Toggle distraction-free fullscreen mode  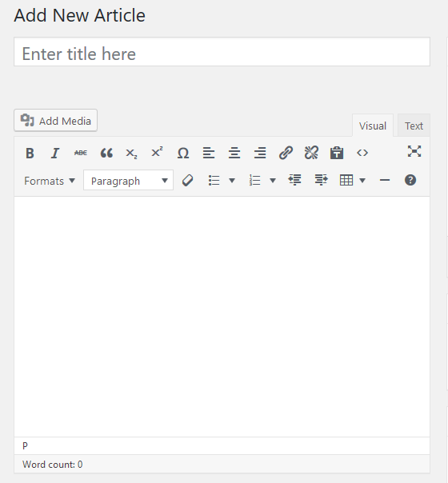coord(414,151)
